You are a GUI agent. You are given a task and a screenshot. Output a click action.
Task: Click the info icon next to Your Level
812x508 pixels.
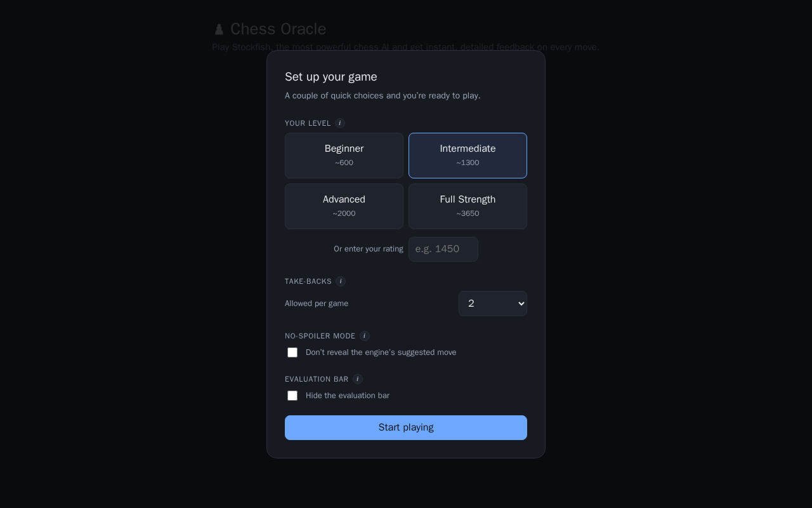click(340, 123)
